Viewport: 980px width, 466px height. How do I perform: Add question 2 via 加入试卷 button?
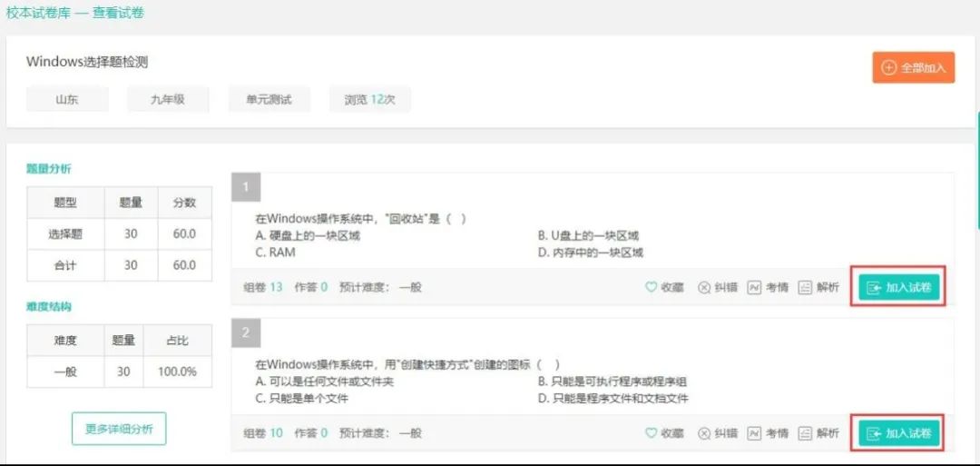point(898,433)
